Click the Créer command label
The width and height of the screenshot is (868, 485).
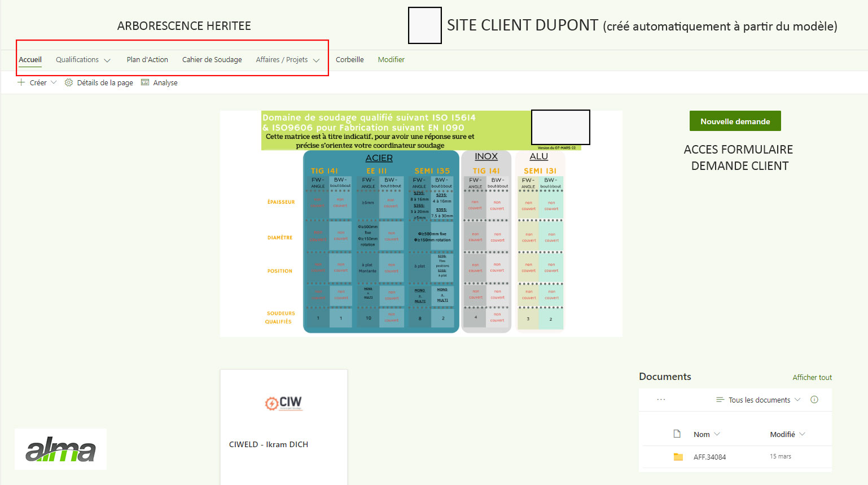(x=38, y=83)
